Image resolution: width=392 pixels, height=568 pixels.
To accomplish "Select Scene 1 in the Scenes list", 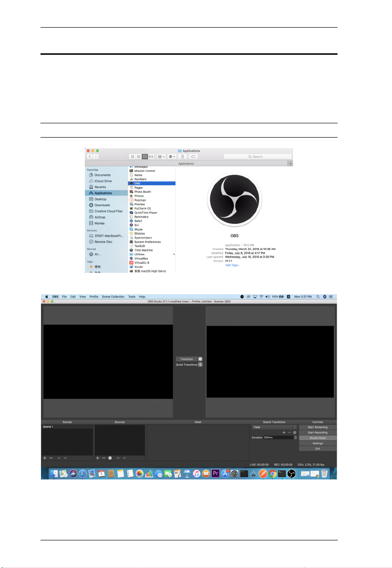I will (x=67, y=427).
